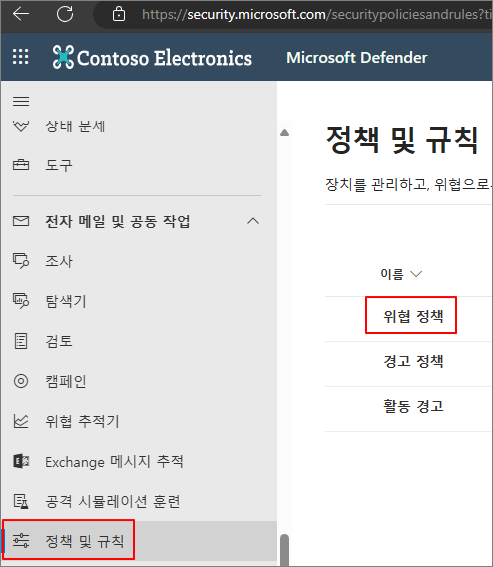Screen dimensions: 493x567
Task: Click the 공격 시뮬레이션 훈련 icon
Action: [21, 501]
